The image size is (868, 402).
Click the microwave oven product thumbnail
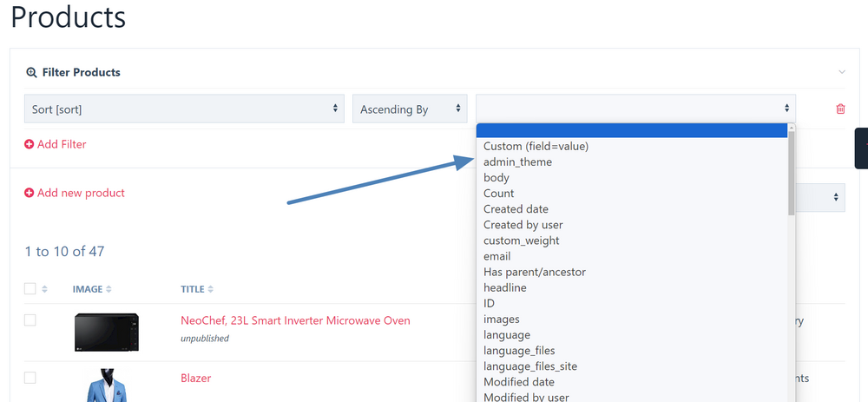106,333
